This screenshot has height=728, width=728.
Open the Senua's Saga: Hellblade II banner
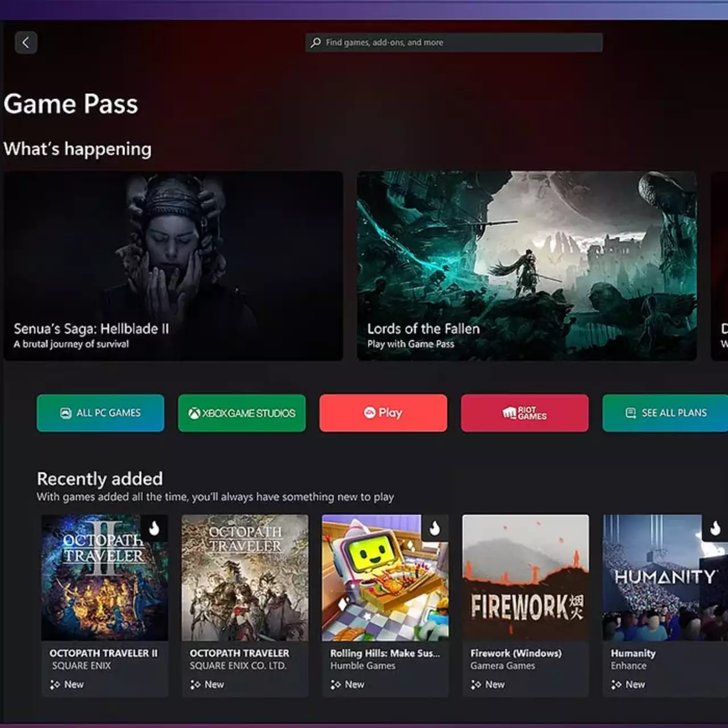(173, 266)
